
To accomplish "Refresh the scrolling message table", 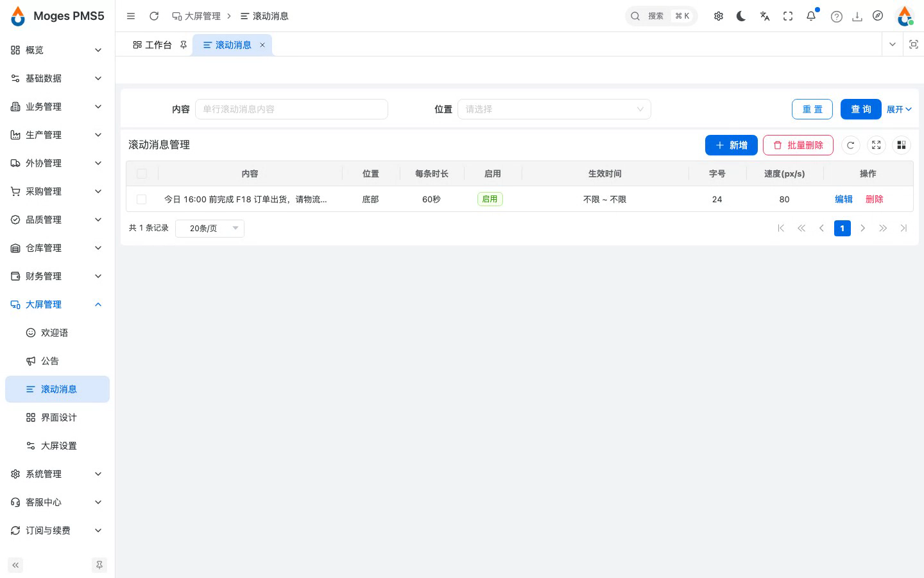I will pos(850,145).
